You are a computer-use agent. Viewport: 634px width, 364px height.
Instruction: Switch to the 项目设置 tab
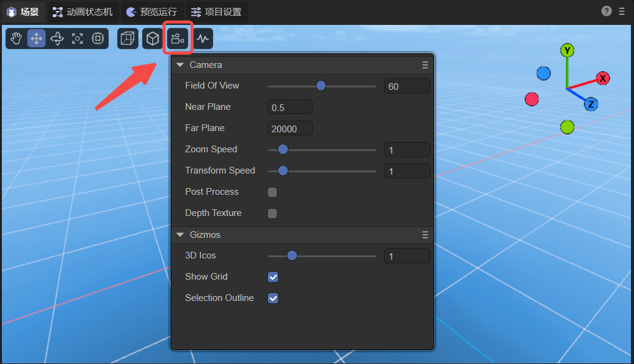216,12
